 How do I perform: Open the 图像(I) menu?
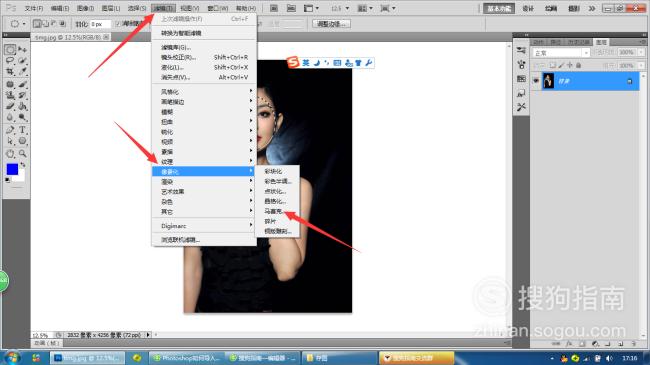(x=85, y=8)
